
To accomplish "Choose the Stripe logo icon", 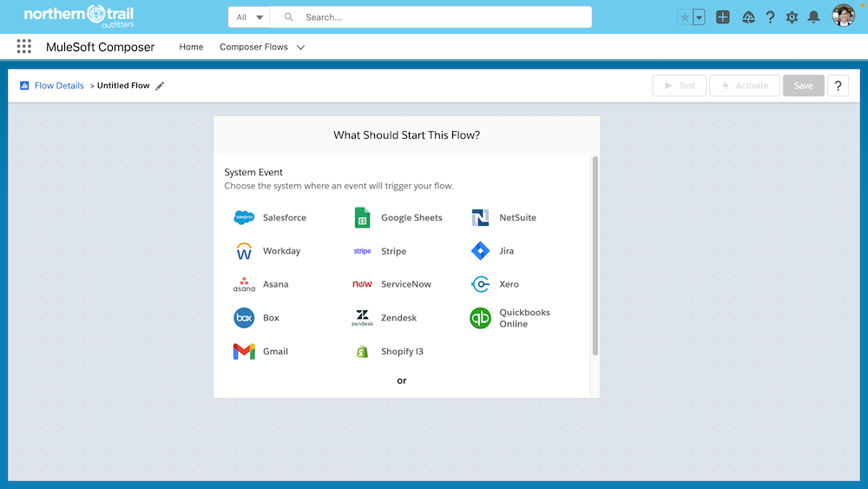I will [362, 251].
